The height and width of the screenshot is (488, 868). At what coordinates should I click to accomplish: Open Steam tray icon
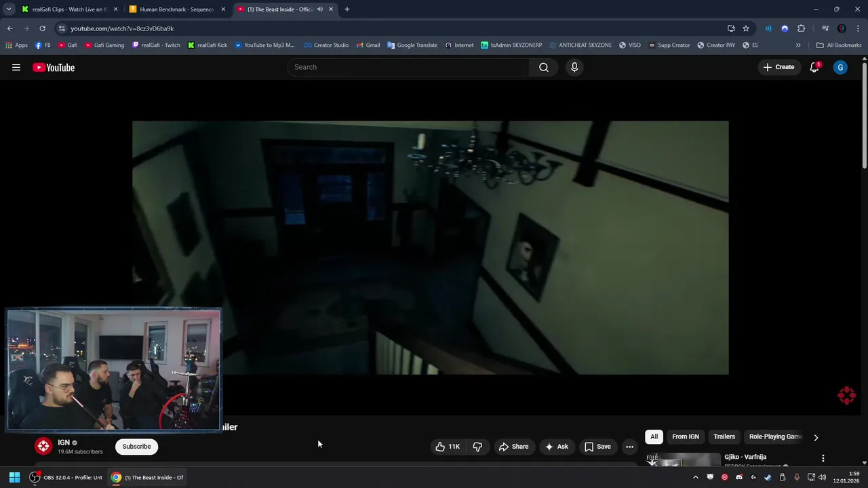tap(768, 477)
